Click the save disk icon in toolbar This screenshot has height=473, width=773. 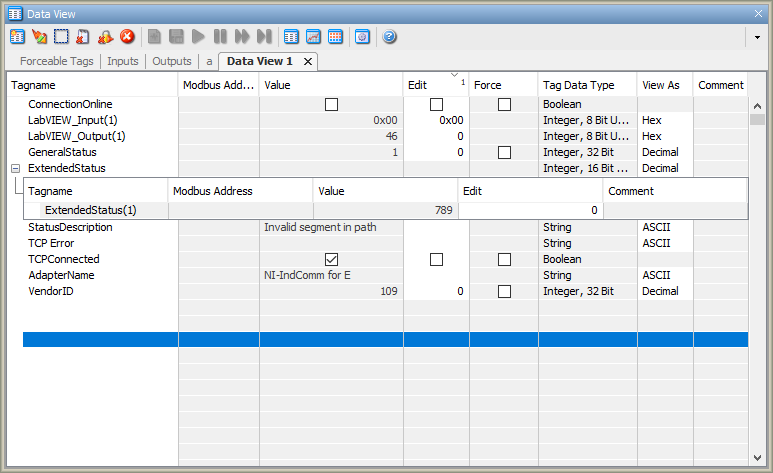pyautogui.click(x=176, y=37)
